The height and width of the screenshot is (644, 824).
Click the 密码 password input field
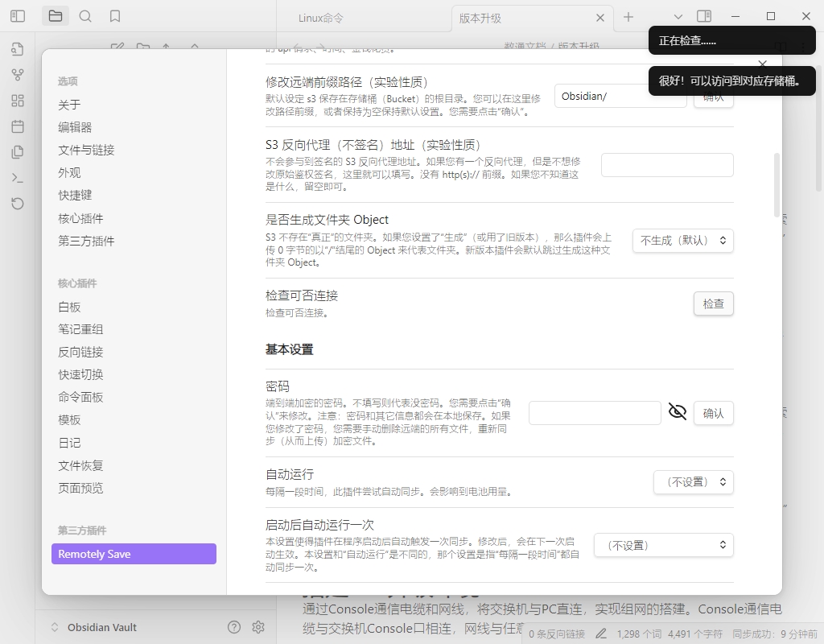point(595,412)
